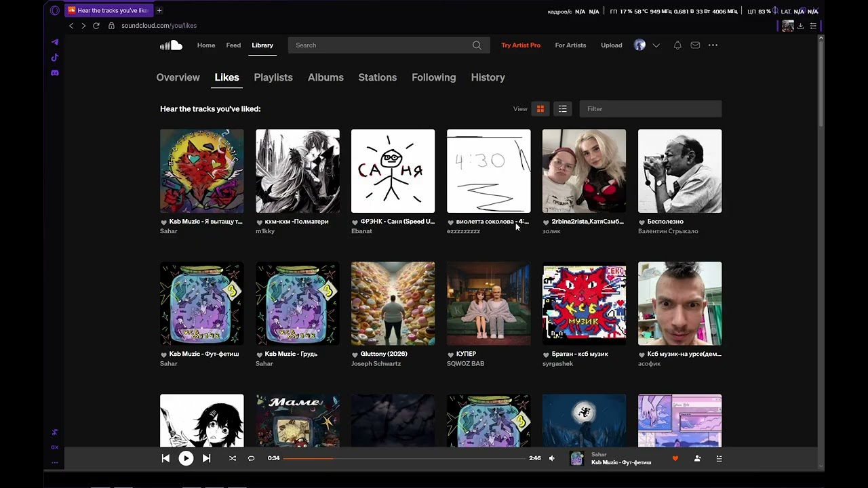
Task: Click the search magnifier icon
Action: click(477, 45)
